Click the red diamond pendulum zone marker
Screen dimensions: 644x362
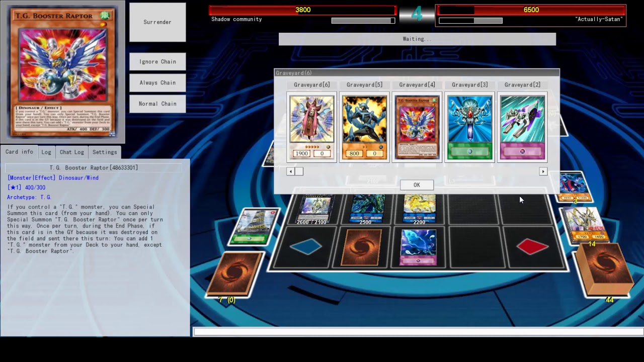[532, 246]
